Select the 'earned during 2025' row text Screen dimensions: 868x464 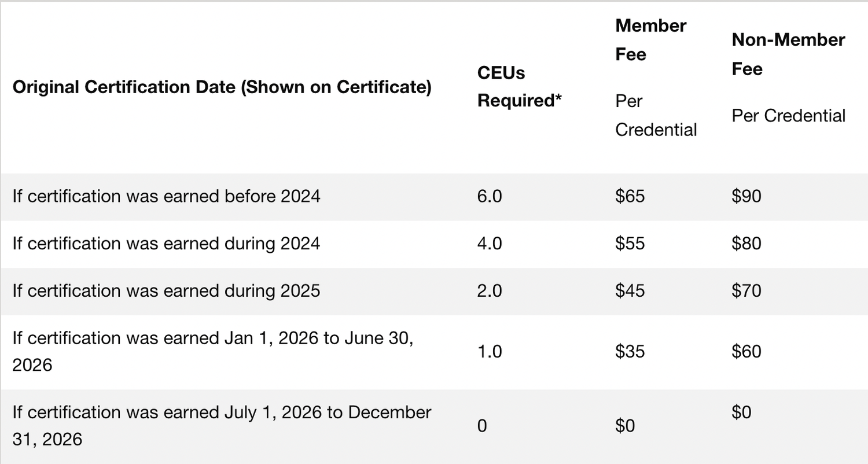(166, 290)
